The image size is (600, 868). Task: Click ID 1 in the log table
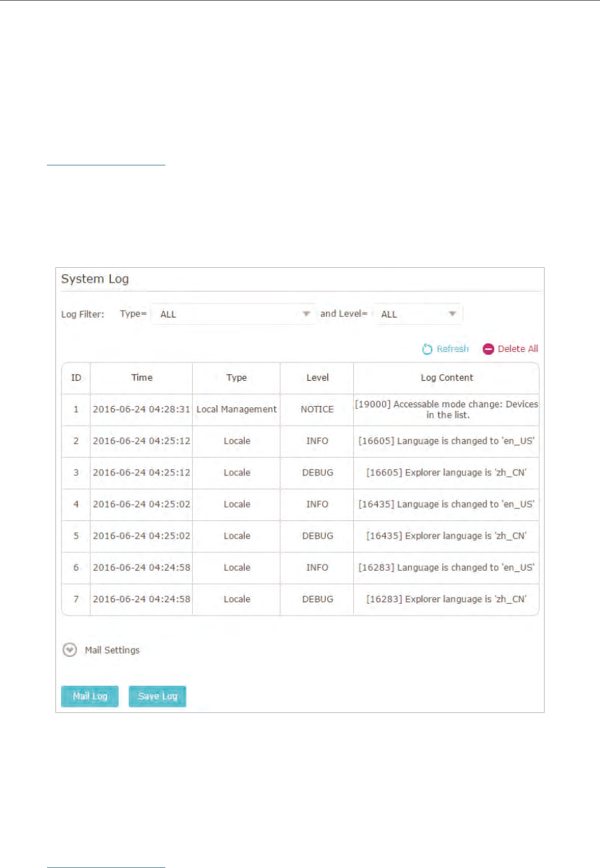[76, 409]
